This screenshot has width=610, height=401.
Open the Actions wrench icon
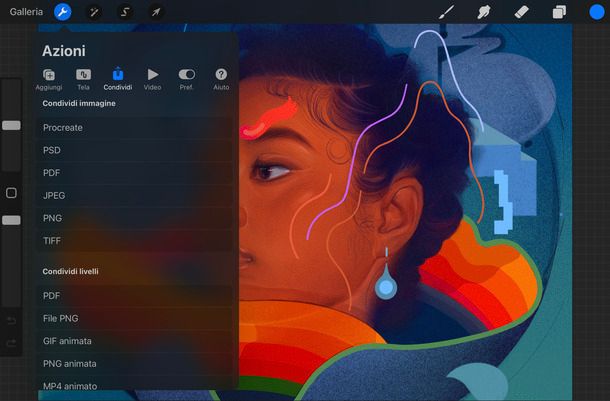pyautogui.click(x=62, y=12)
